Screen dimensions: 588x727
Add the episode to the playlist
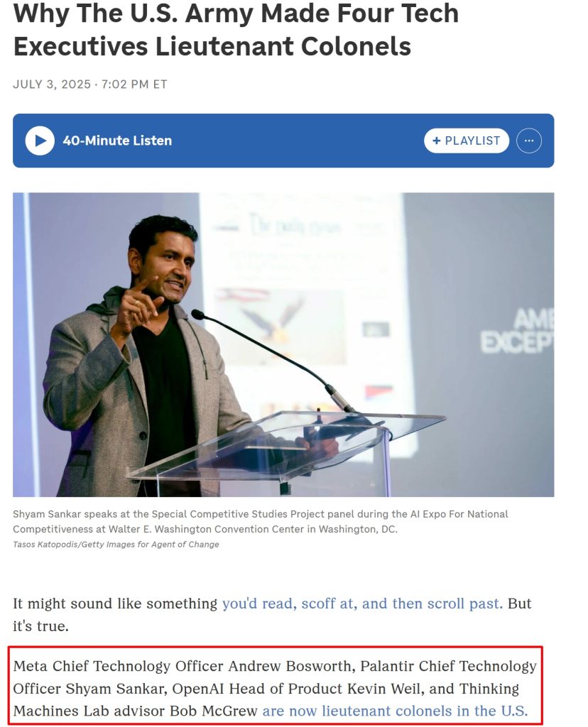(x=466, y=141)
